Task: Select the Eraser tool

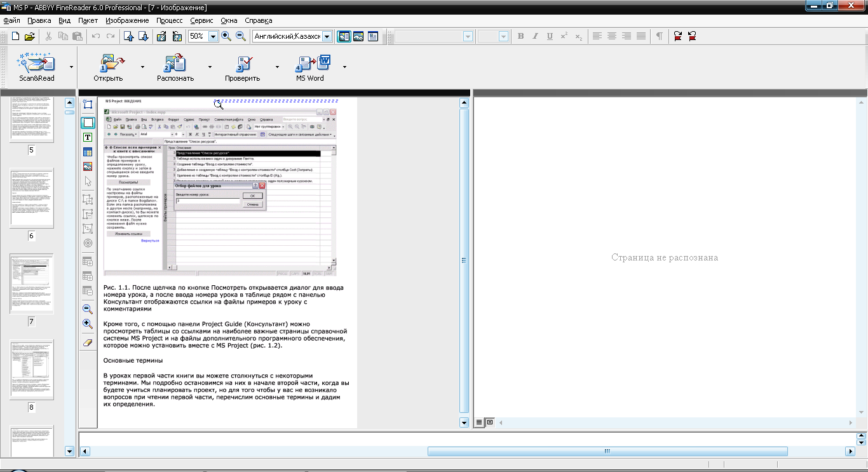Action: click(x=88, y=342)
